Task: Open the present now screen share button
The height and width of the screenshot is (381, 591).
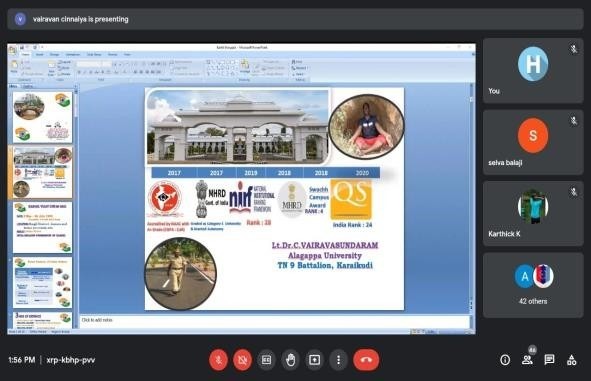Action: coord(314,360)
